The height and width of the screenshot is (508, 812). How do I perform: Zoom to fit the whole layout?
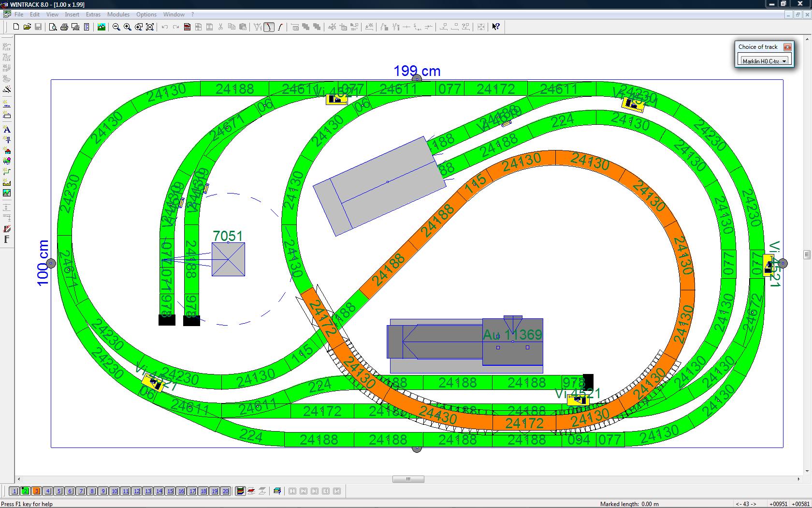[150, 27]
